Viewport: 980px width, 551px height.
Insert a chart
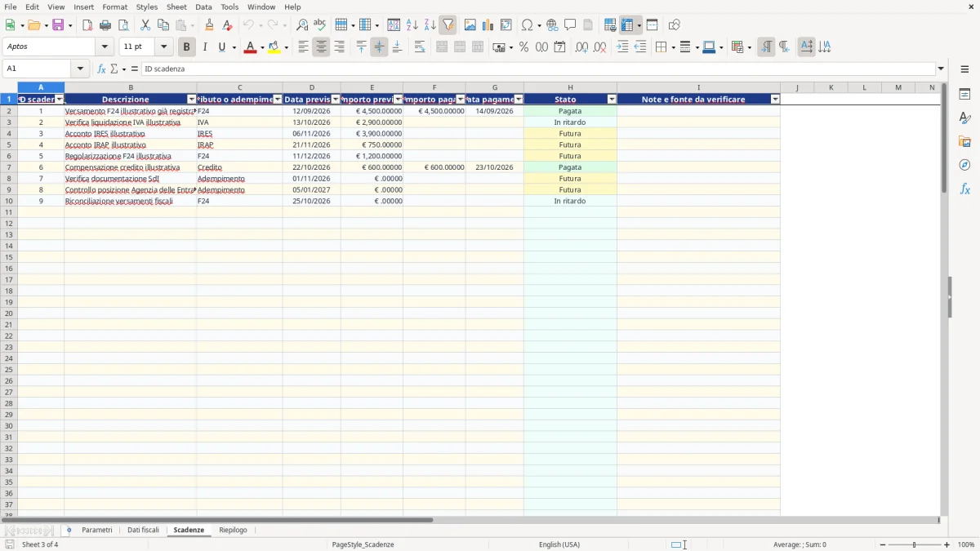(488, 25)
